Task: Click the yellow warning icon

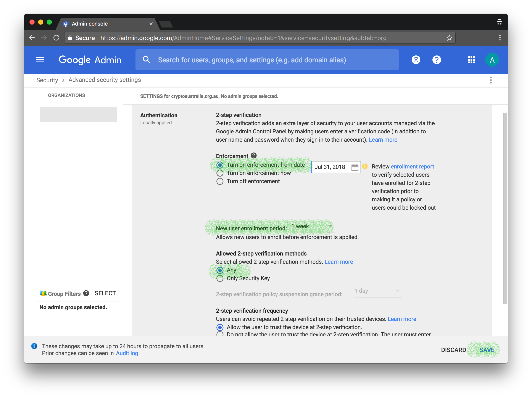Action: coord(365,166)
